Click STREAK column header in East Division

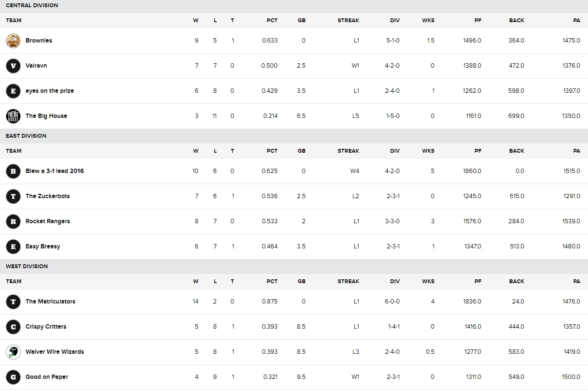pos(349,151)
